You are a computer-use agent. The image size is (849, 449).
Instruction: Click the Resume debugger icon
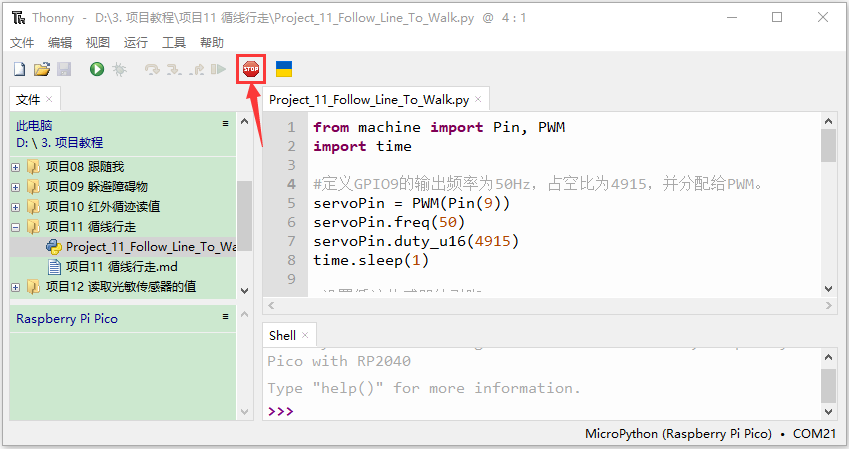click(x=218, y=69)
